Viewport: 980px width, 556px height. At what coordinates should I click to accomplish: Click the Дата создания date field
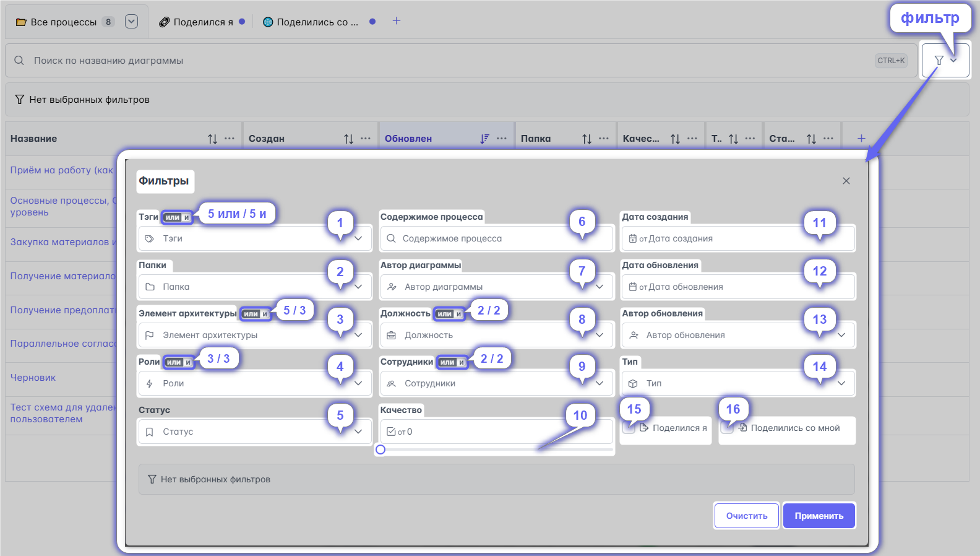738,238
